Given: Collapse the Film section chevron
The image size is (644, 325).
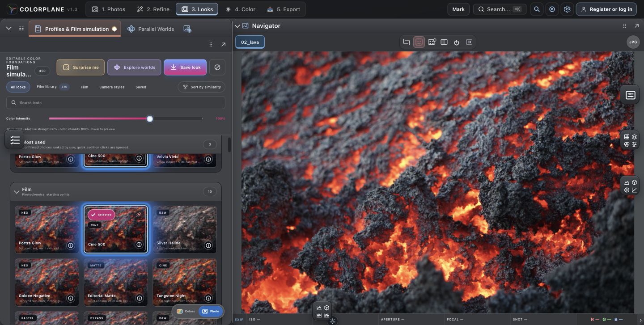Looking at the screenshot, I should point(17,192).
